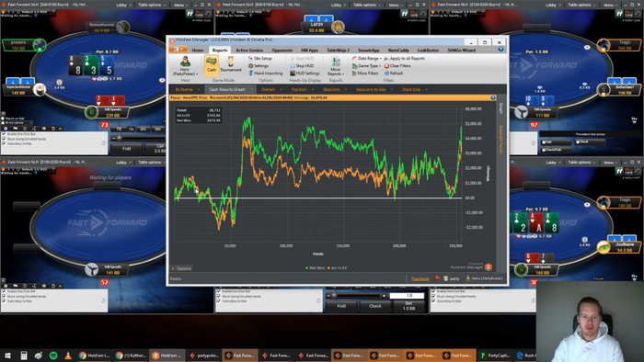Open the Game Type filter dropdown
The width and height of the screenshot is (644, 362).
(x=366, y=65)
